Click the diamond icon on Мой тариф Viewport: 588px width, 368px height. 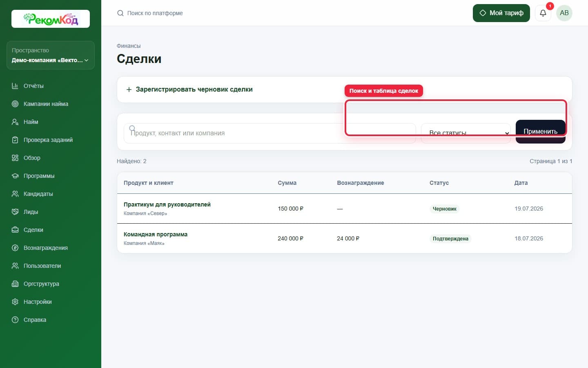pos(483,13)
